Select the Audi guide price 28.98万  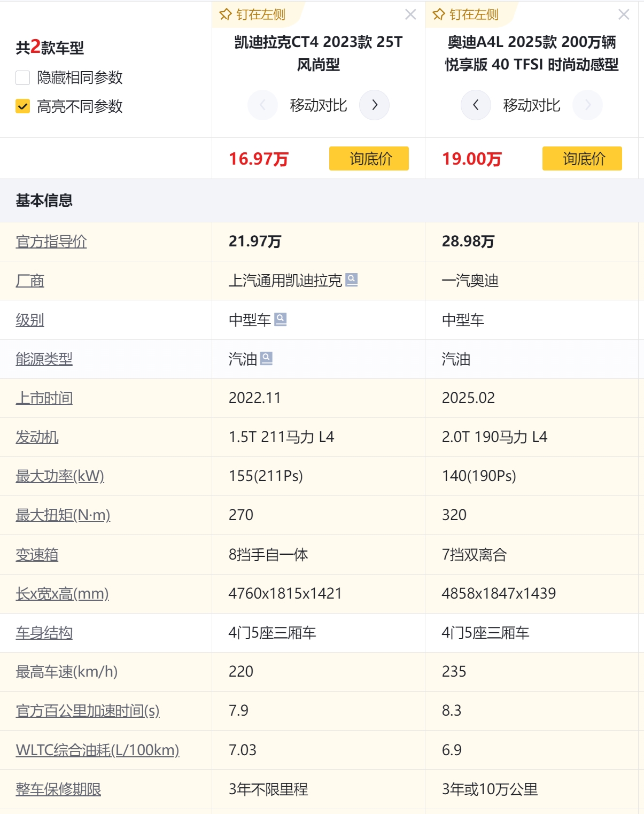pyautogui.click(x=468, y=242)
